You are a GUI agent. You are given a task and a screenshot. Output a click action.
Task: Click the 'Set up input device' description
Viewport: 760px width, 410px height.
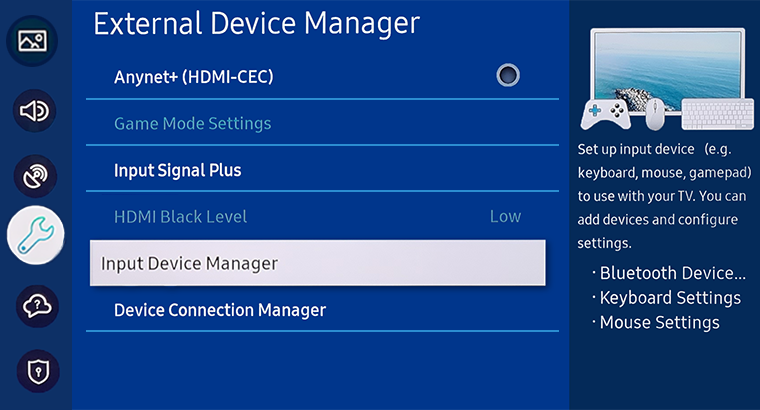(x=664, y=196)
